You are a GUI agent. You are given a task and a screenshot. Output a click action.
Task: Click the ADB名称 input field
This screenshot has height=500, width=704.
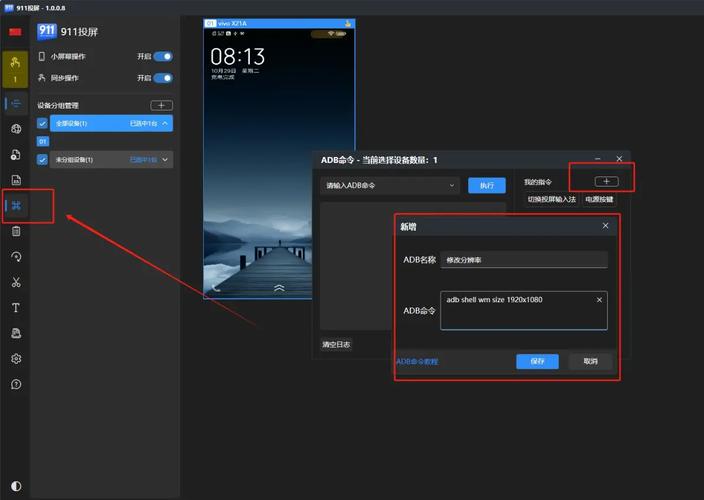(524, 260)
